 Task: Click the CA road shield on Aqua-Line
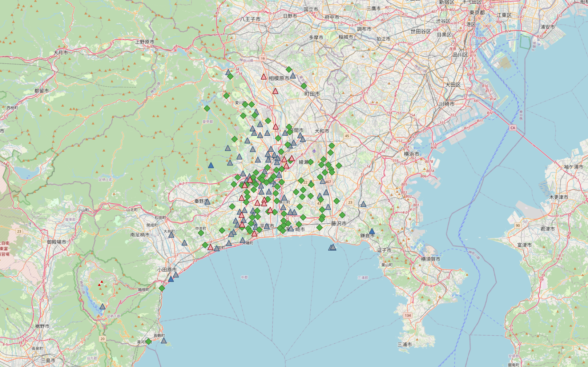[513, 128]
